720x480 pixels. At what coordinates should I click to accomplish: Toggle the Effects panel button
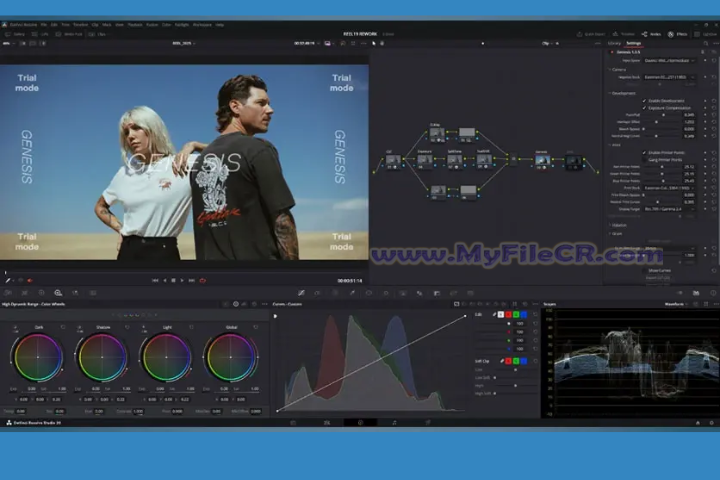pyautogui.click(x=678, y=34)
